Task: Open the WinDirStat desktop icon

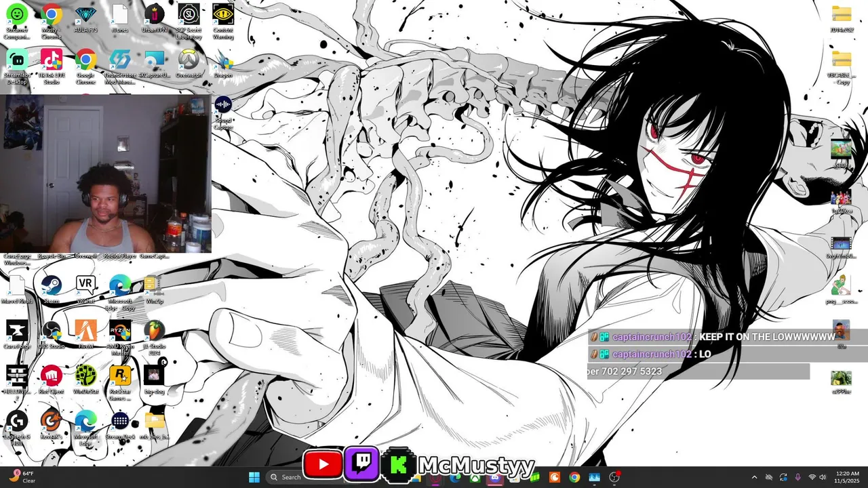Action: [x=85, y=380]
